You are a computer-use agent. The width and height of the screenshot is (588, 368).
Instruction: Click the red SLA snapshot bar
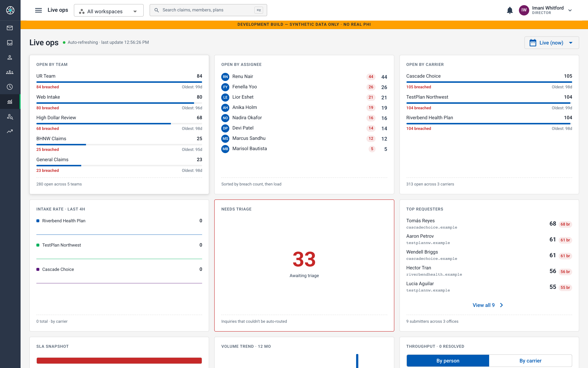(x=119, y=360)
